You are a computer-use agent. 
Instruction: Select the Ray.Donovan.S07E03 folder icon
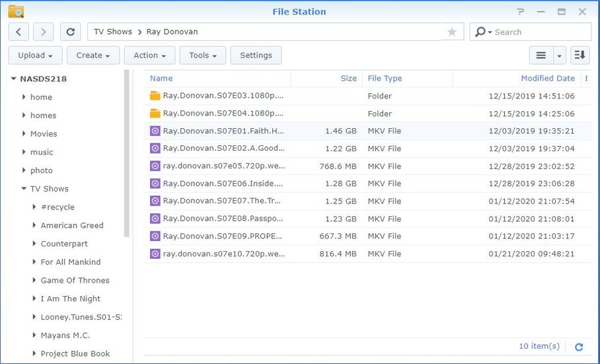click(155, 96)
